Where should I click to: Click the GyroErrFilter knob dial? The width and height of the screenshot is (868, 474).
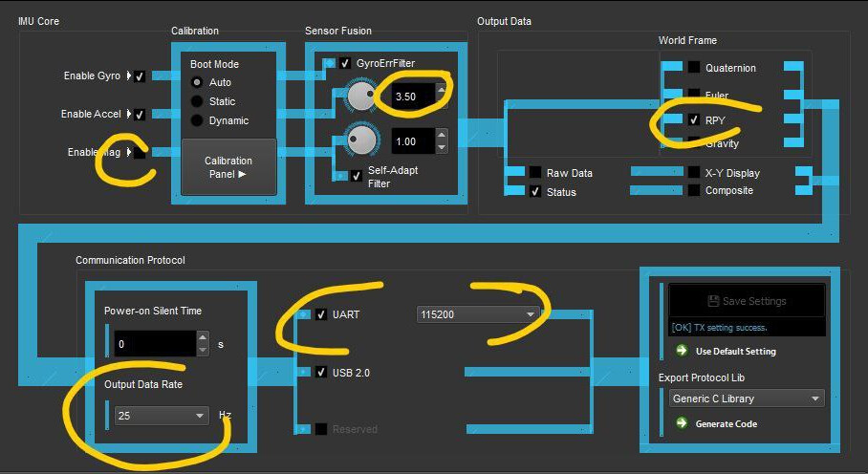[360, 96]
